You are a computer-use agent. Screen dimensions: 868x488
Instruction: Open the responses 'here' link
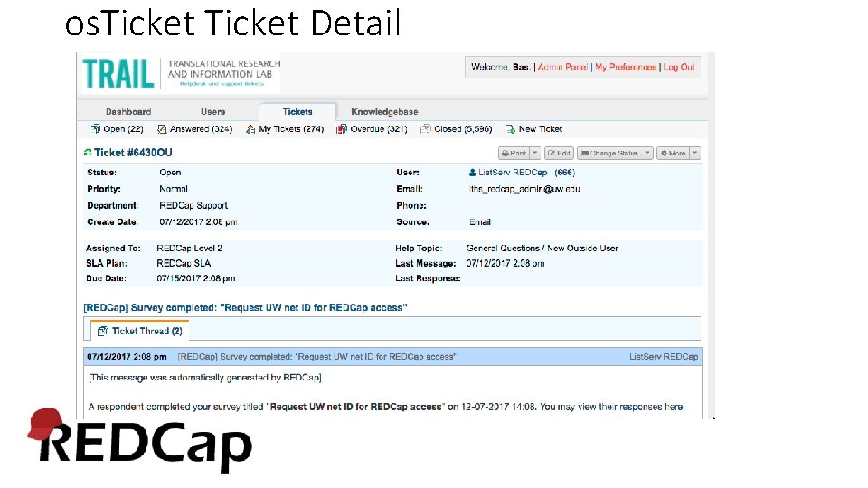coord(675,407)
